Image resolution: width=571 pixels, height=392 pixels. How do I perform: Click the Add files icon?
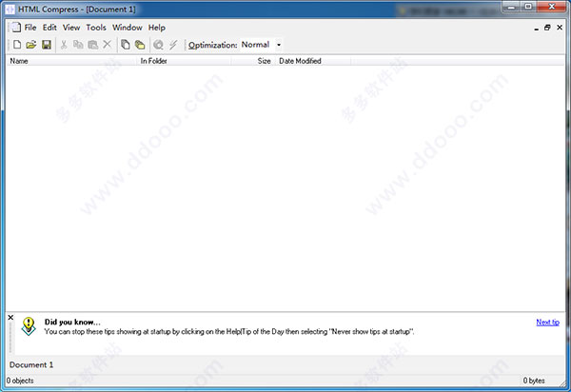(x=126, y=45)
